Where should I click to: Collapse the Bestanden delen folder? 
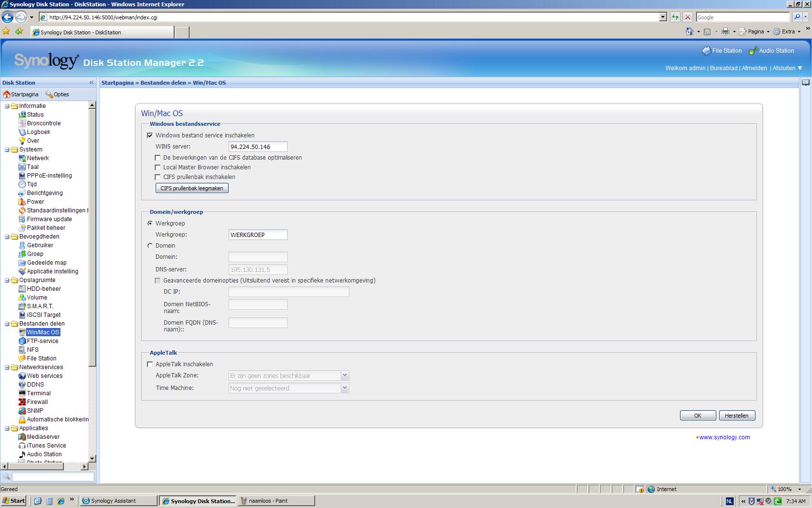[7, 324]
